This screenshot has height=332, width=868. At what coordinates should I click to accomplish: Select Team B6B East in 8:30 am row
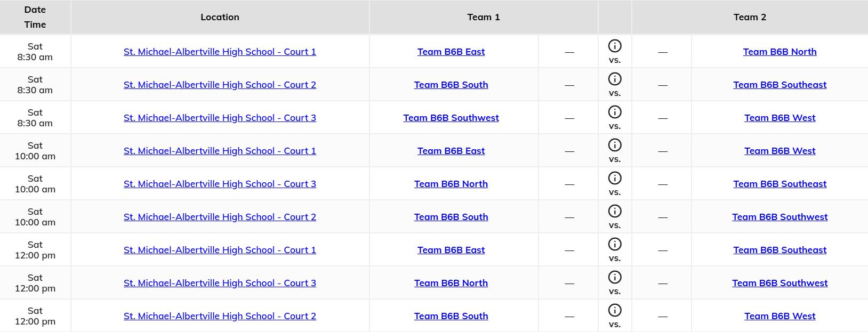pos(451,52)
